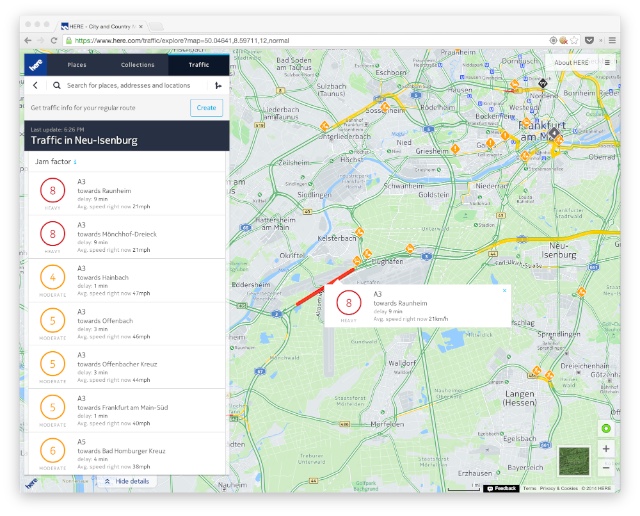Switch to the Collections tab

pos(138,65)
